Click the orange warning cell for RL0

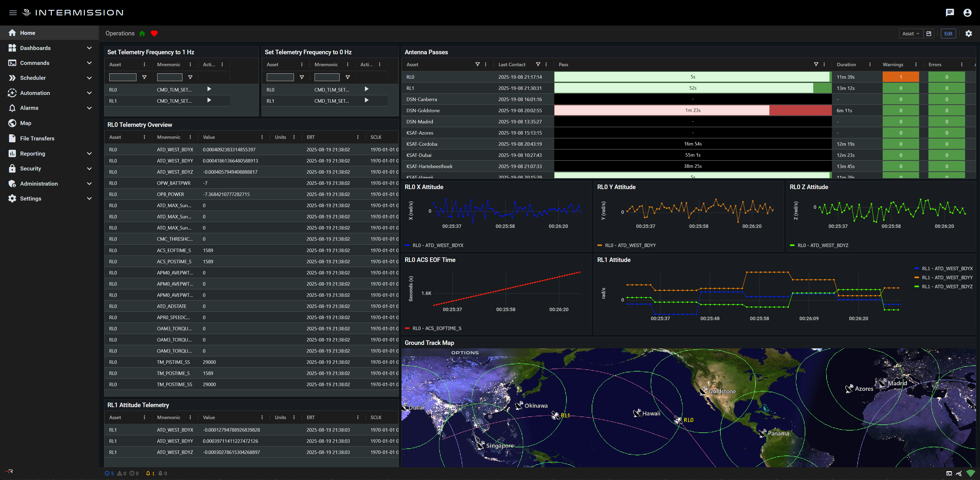(900, 77)
